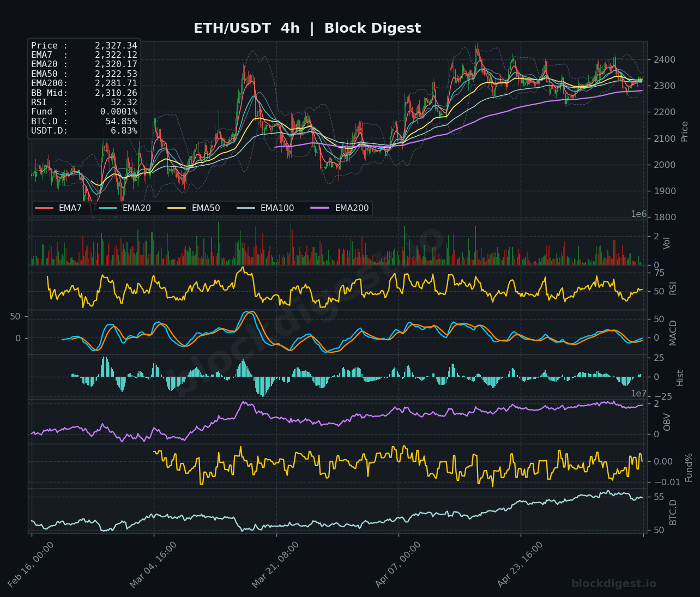Click the EMA200 legend label
The image size is (700, 597).
tap(352, 208)
